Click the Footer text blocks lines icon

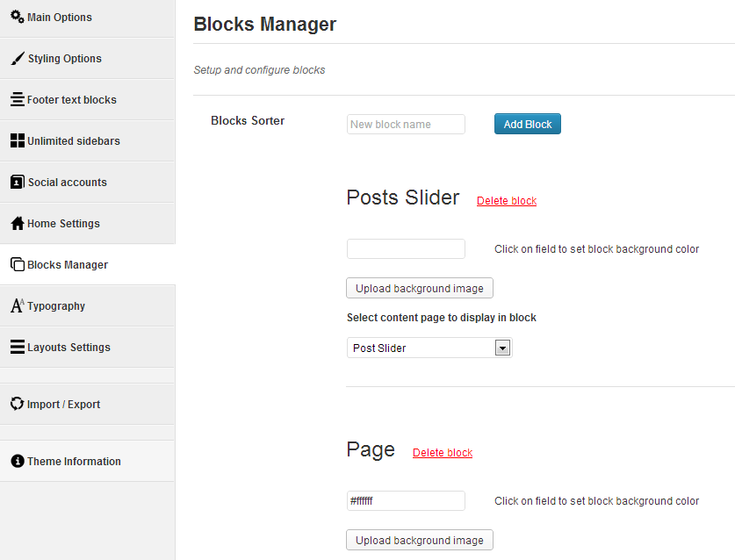17,99
